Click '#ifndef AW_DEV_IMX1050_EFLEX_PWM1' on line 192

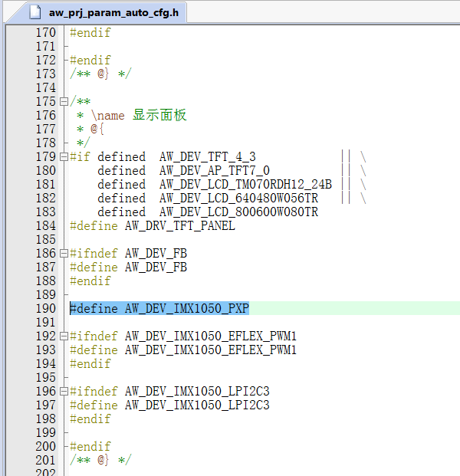183,336
